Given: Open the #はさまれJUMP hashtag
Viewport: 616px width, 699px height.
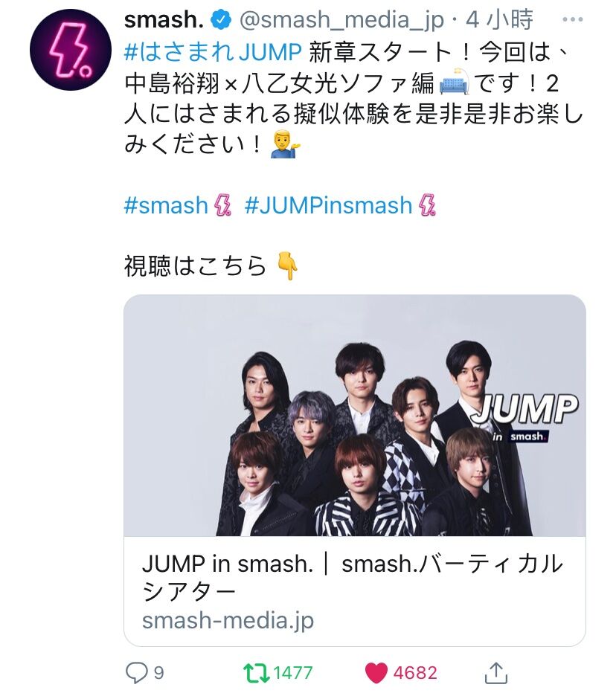Looking at the screenshot, I should click(214, 52).
